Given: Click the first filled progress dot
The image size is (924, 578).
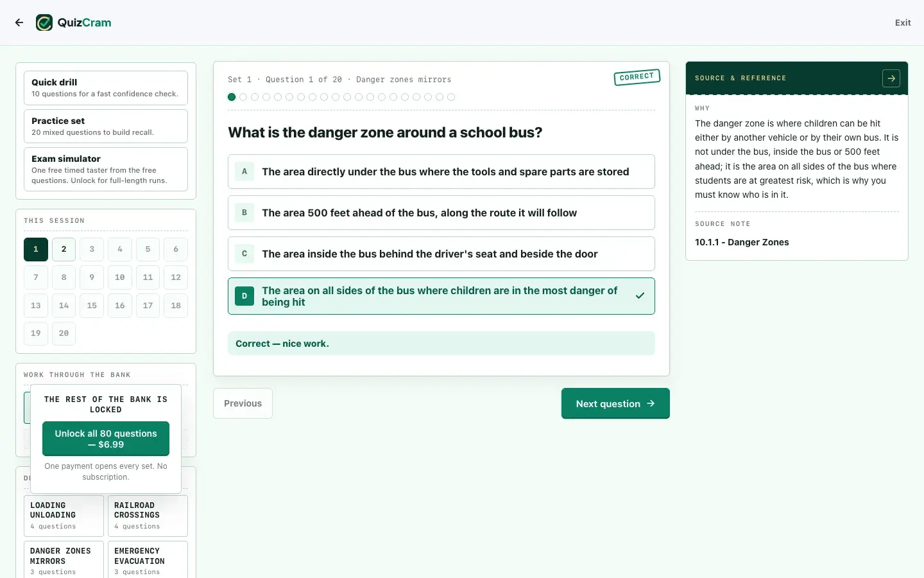Looking at the screenshot, I should (x=232, y=97).
